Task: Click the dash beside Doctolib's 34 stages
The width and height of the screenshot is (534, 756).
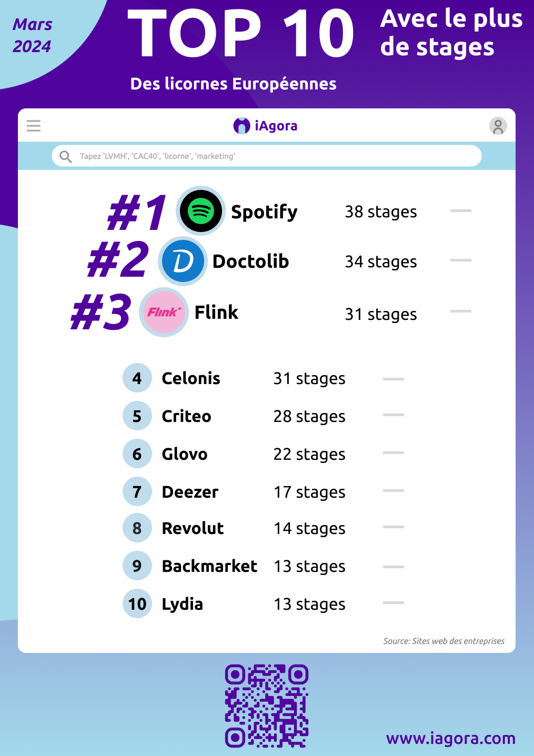Action: [461, 260]
